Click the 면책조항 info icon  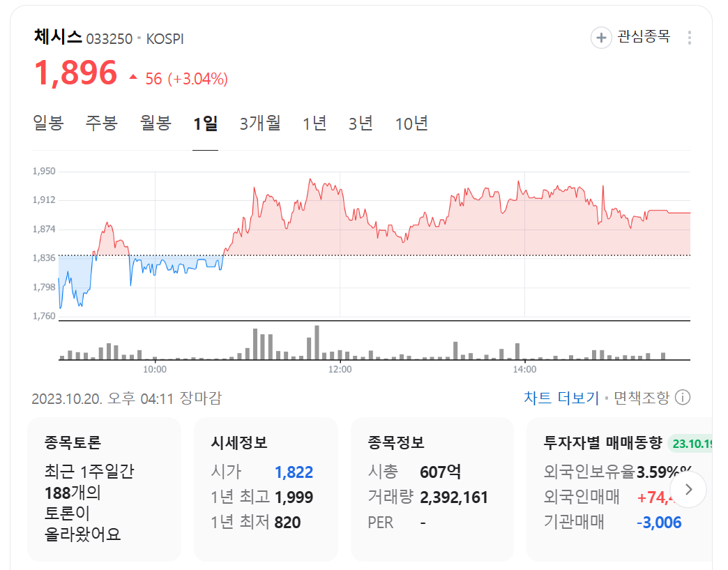coord(681,397)
